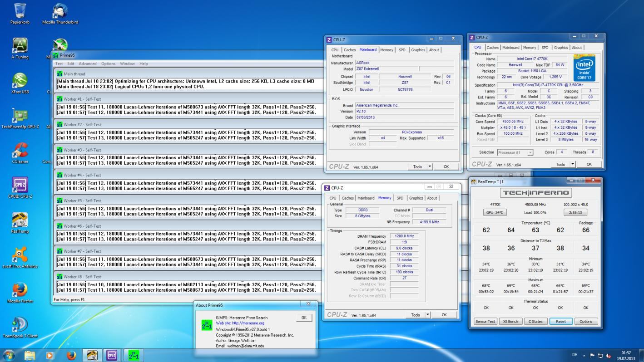Image resolution: width=644 pixels, height=362 pixels.
Task: Open the Help menu in Prime95
Action: [144, 64]
